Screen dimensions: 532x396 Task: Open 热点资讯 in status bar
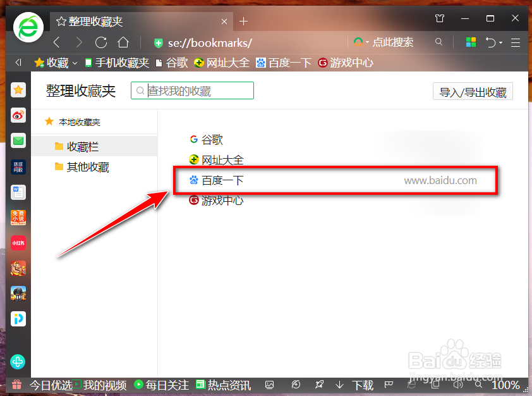(x=224, y=385)
